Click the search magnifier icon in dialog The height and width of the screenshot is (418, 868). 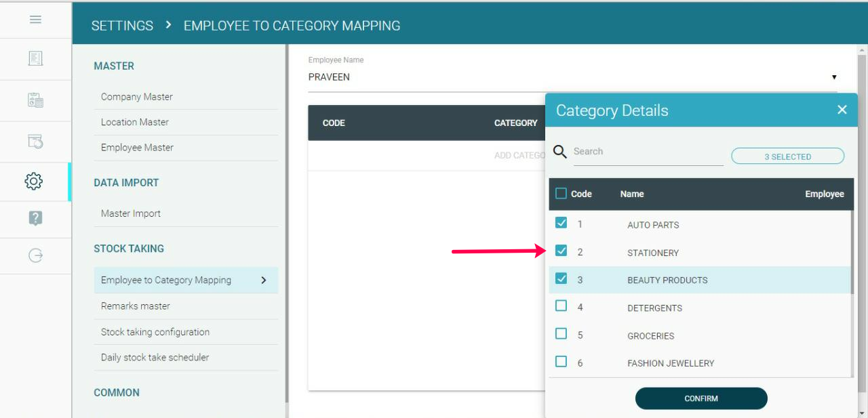pos(560,152)
